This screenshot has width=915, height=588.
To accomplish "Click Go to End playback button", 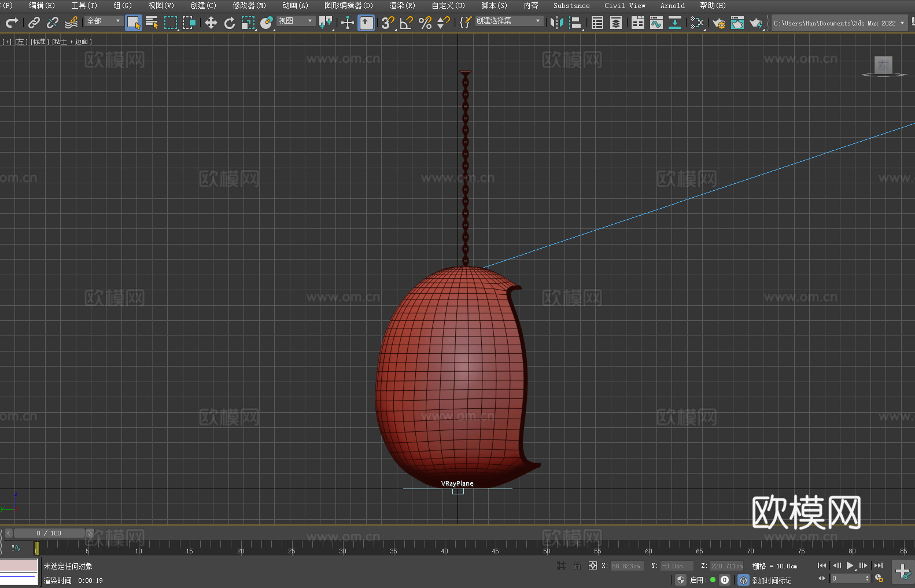I will (879, 565).
